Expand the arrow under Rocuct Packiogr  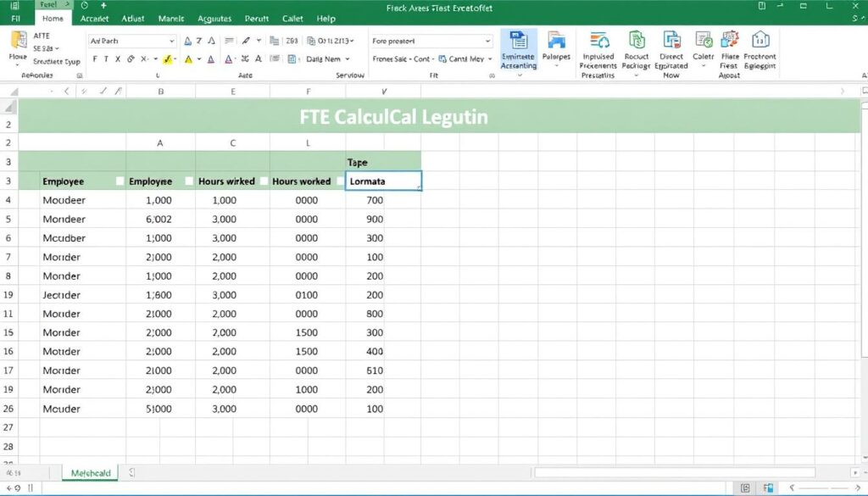click(637, 75)
